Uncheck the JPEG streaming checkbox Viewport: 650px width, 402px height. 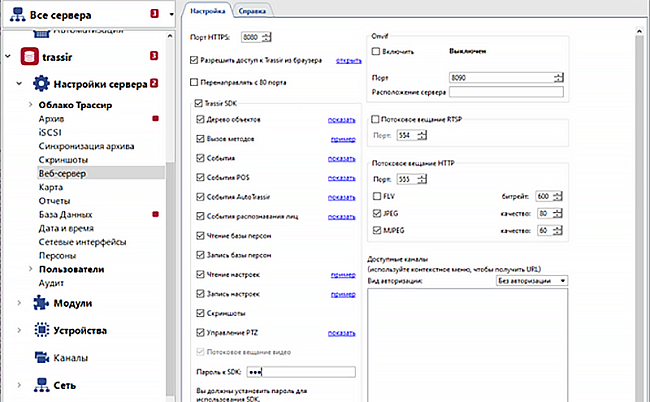point(376,213)
